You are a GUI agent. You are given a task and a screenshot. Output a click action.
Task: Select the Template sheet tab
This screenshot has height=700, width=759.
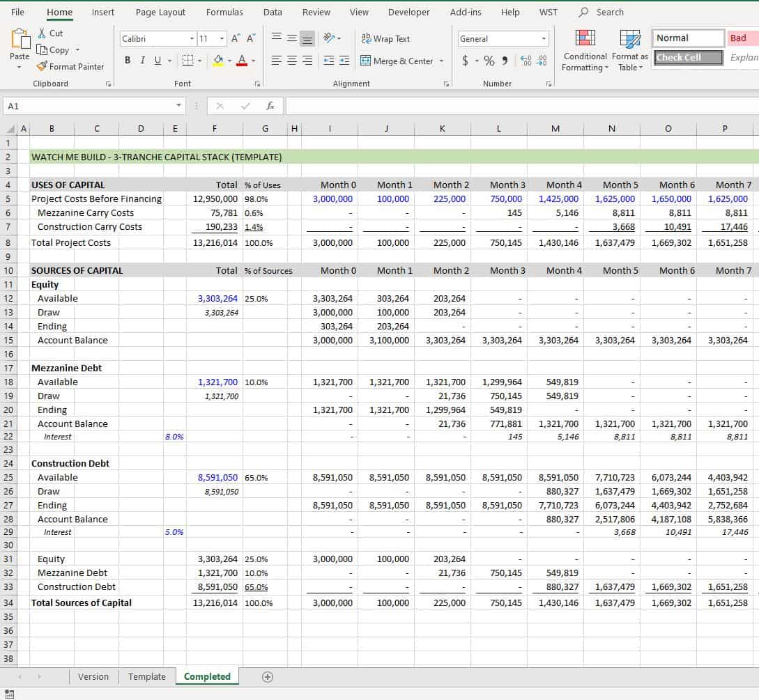147,677
